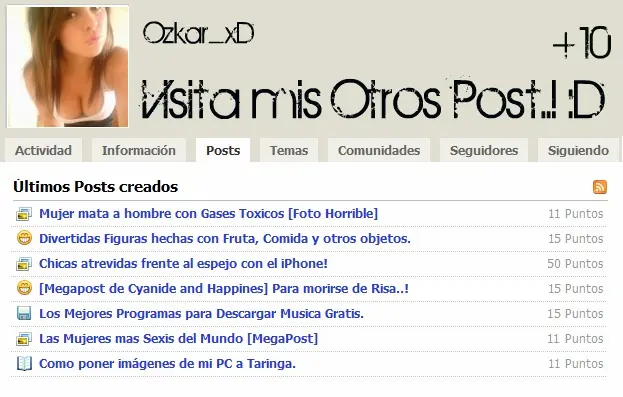Go to the Temas tab
The image size is (623, 397).
289,150
